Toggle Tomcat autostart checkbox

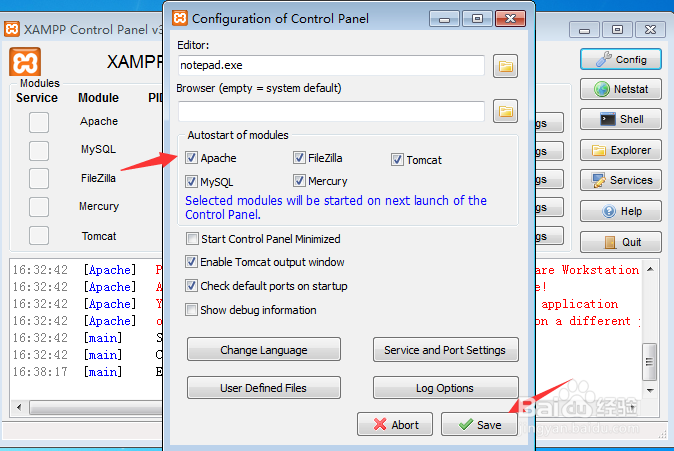[397, 160]
